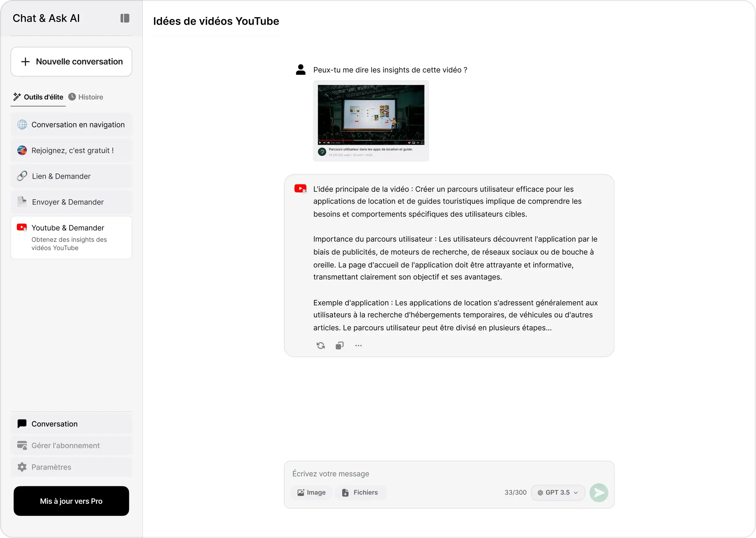Open Gérer l'abonnement
The height and width of the screenshot is (538, 756).
pyautogui.click(x=71, y=446)
